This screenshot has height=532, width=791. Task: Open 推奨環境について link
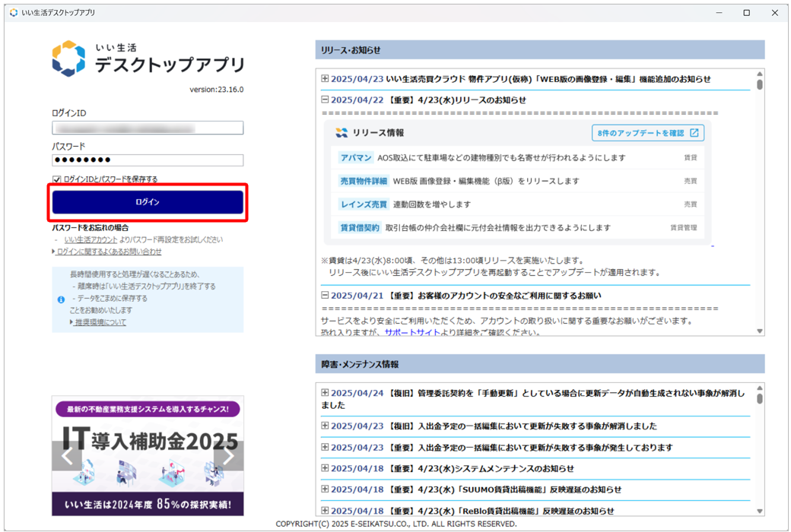point(100,321)
